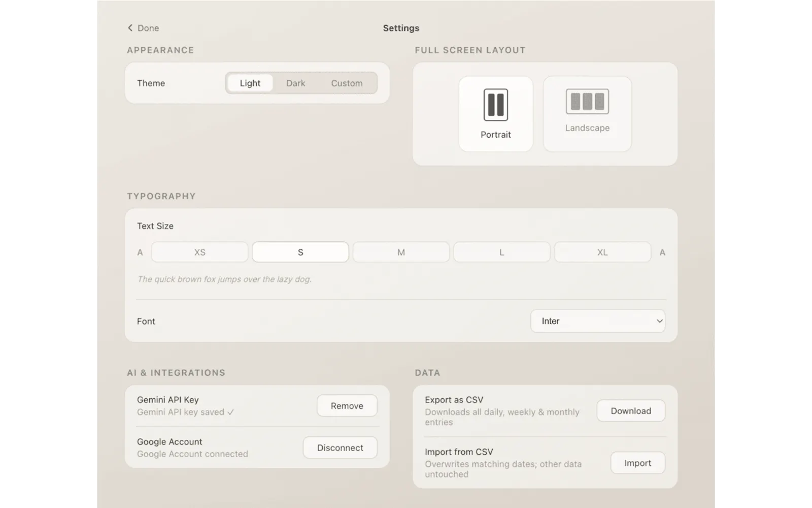This screenshot has height=508, width=812.
Task: Click the "Google Account" label
Action: 170,442
